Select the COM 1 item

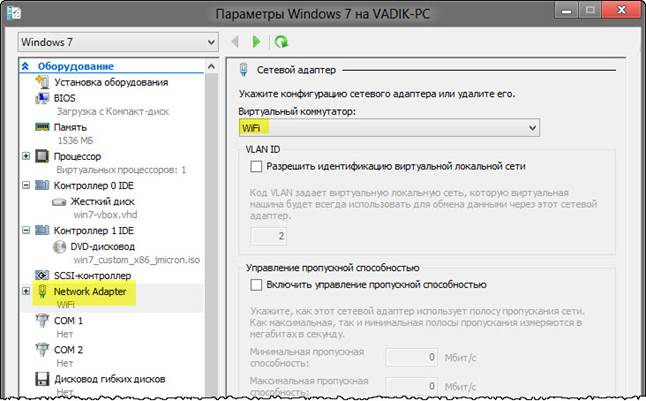68,321
